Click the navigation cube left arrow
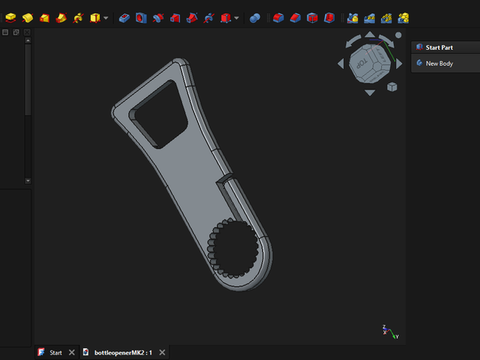This screenshot has height=360, width=480. [341, 64]
